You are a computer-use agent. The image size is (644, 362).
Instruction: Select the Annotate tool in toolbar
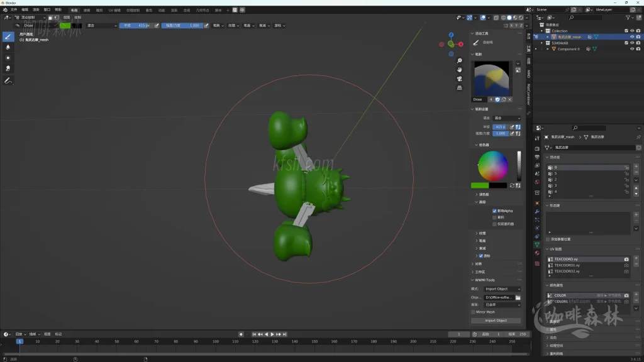[8, 81]
